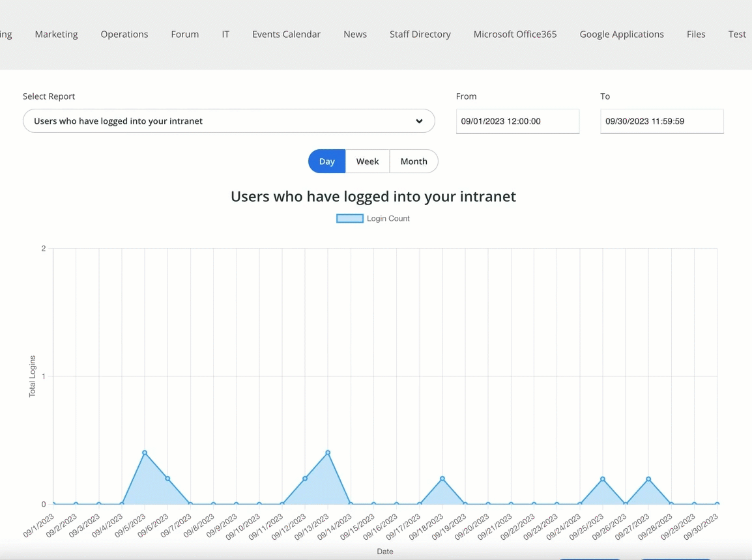Click the Login Count legend label
Image resolution: width=752 pixels, height=560 pixels.
click(x=388, y=218)
